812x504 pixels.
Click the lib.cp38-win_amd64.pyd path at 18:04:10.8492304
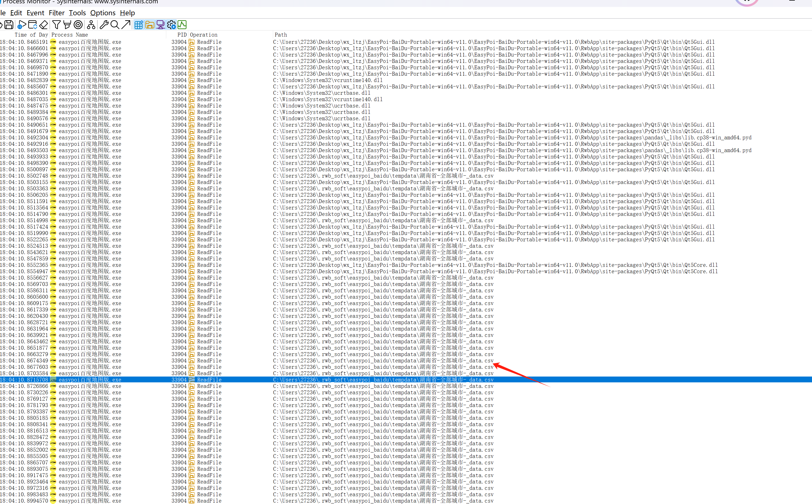coord(512,137)
